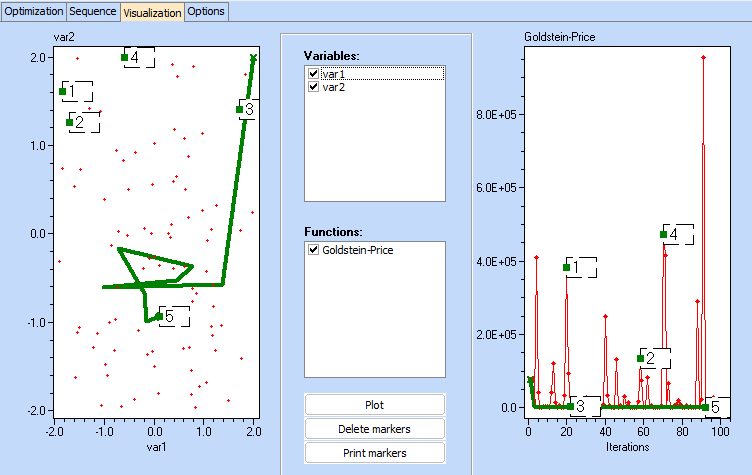Screen dimensions: 752x475
Task: Click marker 5 in the var1-var2 plot
Action: pyautogui.click(x=159, y=317)
